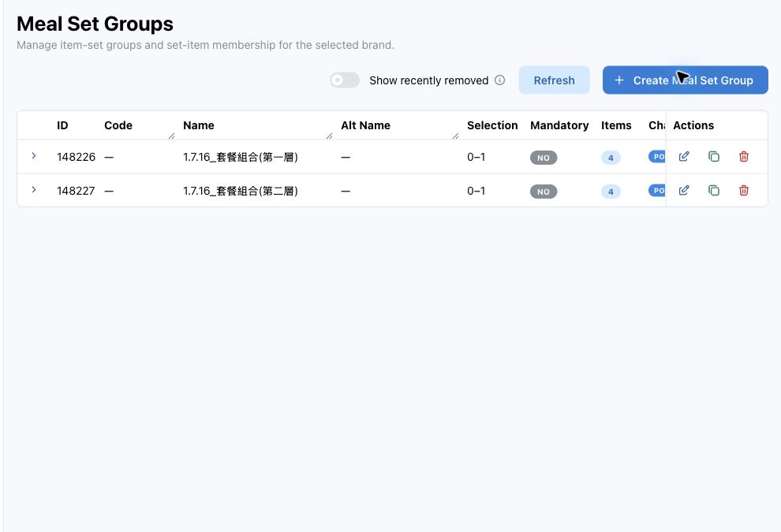
Task: Delete meal set group 148227
Action: coord(744,191)
